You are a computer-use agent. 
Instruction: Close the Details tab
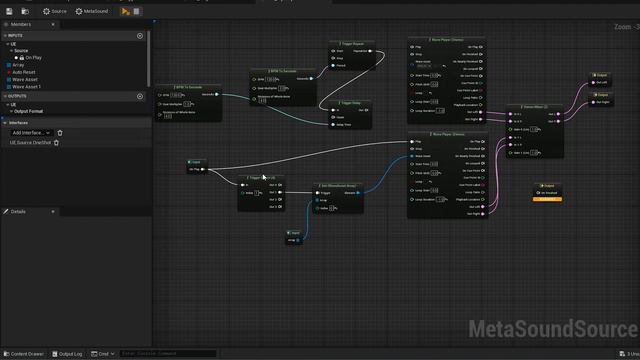pos(53,212)
